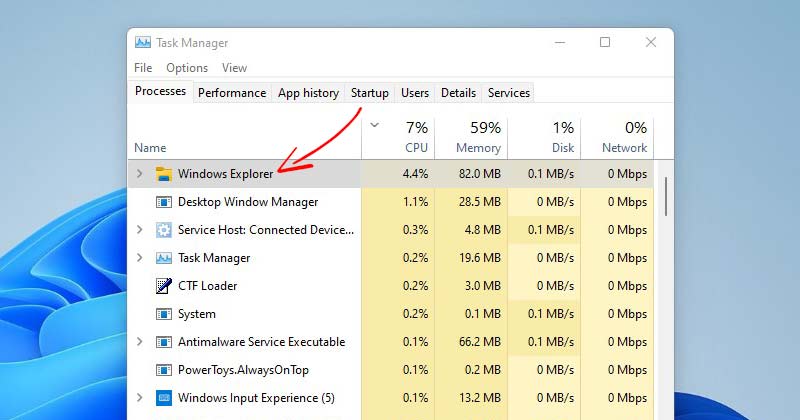The image size is (800, 420).
Task: Expand the Windows Input Experience group
Action: tap(140, 398)
